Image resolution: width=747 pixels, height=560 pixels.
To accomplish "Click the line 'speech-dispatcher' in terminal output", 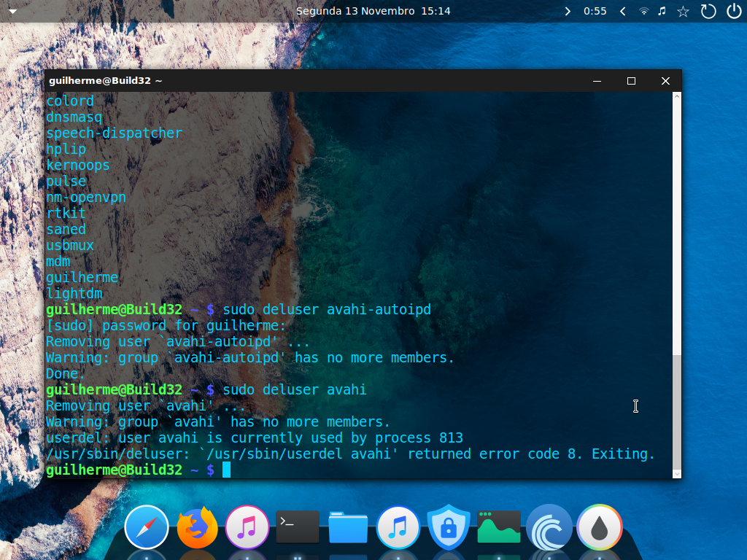I will [115, 133].
